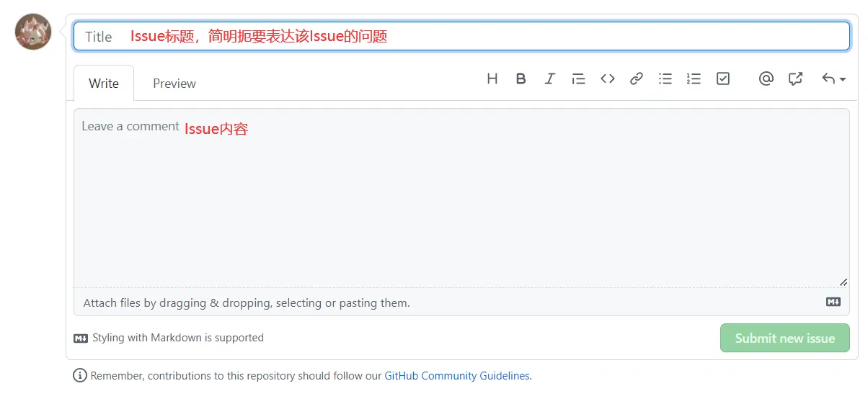
Task: Reference an issue or pull request
Action: click(x=795, y=79)
